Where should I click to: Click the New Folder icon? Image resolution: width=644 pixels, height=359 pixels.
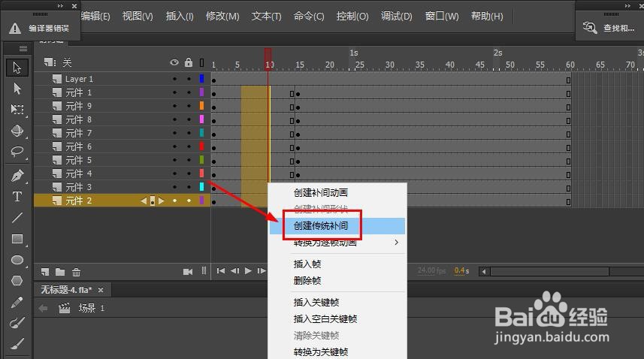click(x=60, y=272)
